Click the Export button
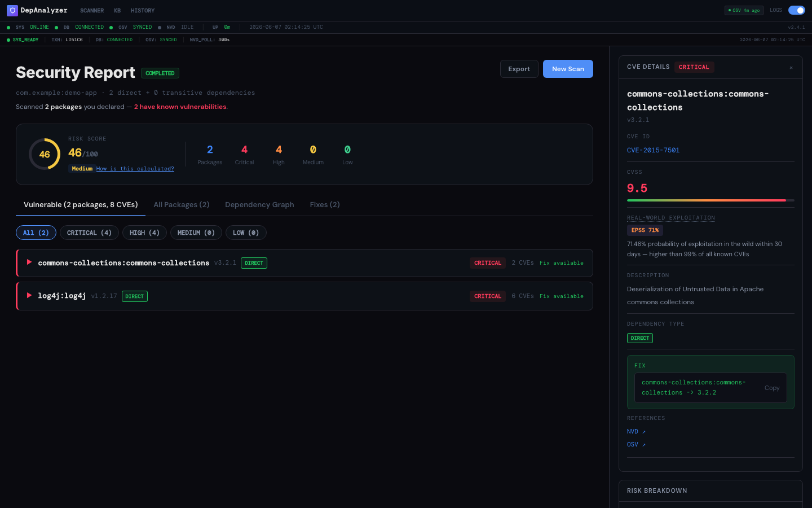812x508 pixels. coord(519,69)
